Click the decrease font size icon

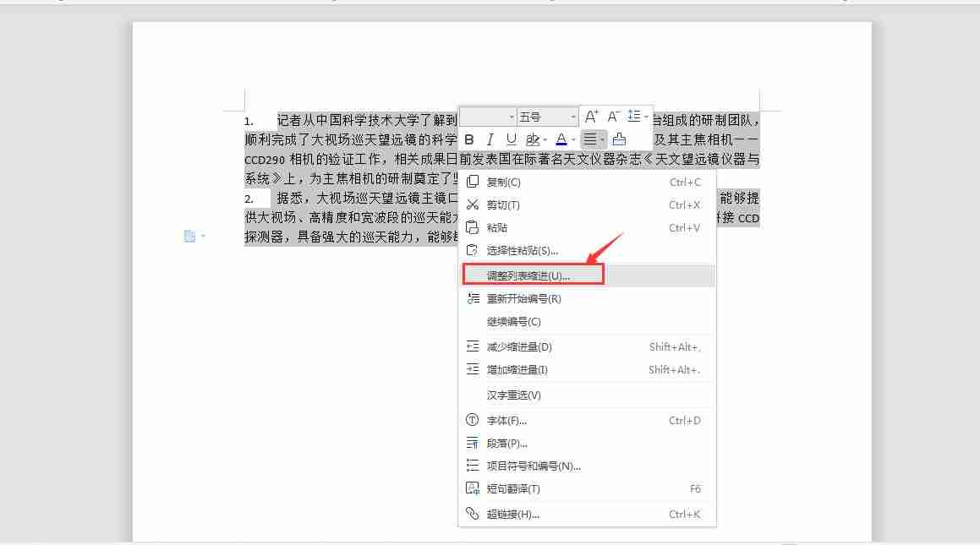click(614, 117)
